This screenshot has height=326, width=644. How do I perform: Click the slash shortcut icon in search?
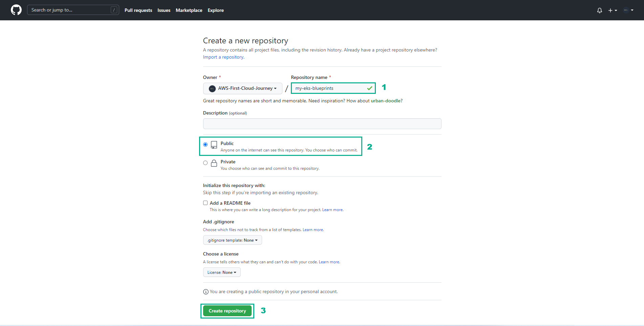coord(114,10)
